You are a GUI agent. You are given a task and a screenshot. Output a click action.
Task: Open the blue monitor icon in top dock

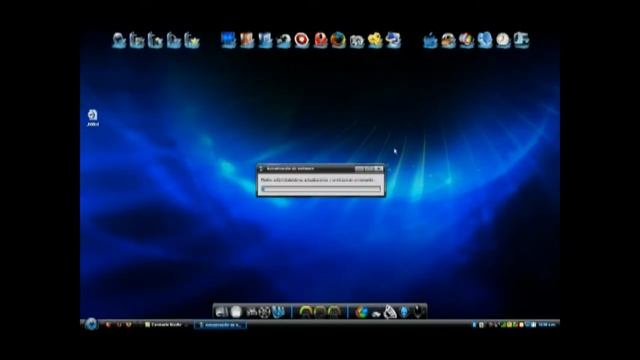click(228, 40)
